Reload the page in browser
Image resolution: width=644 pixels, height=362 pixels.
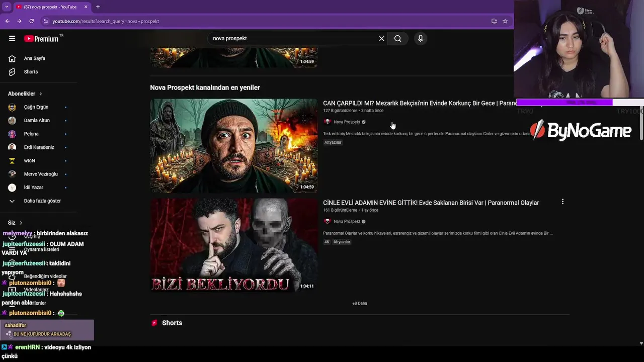click(31, 21)
